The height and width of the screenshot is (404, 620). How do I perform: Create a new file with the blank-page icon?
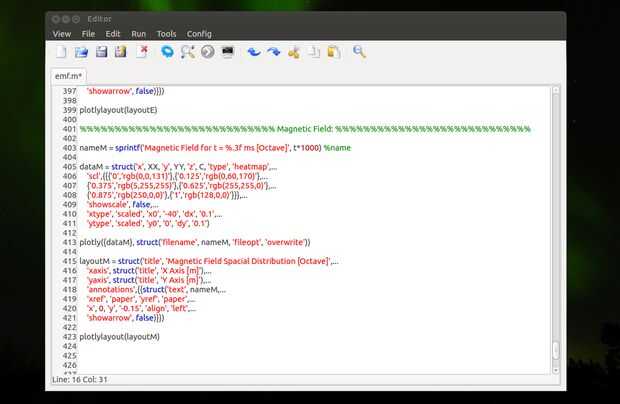coord(61,52)
